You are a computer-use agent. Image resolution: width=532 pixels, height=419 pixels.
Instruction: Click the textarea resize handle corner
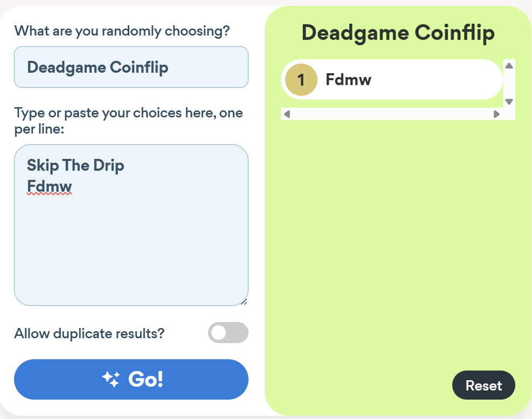click(244, 302)
